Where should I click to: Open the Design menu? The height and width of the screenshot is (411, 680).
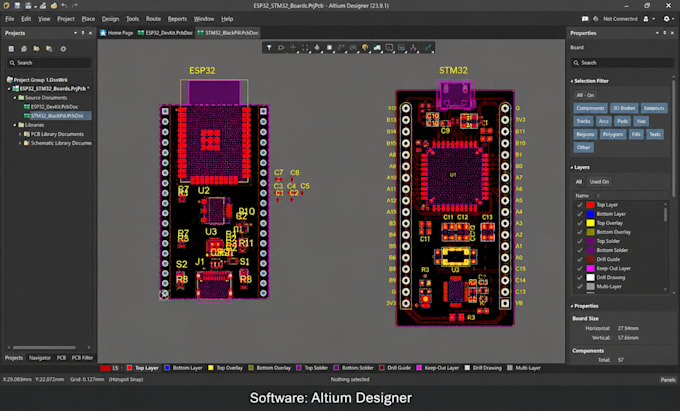pos(110,19)
